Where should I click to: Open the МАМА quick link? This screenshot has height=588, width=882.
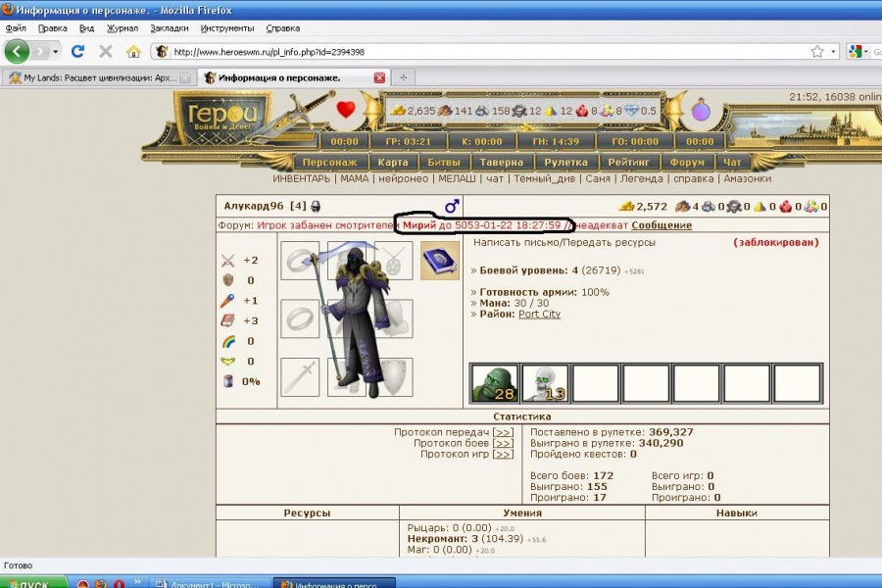(x=355, y=178)
